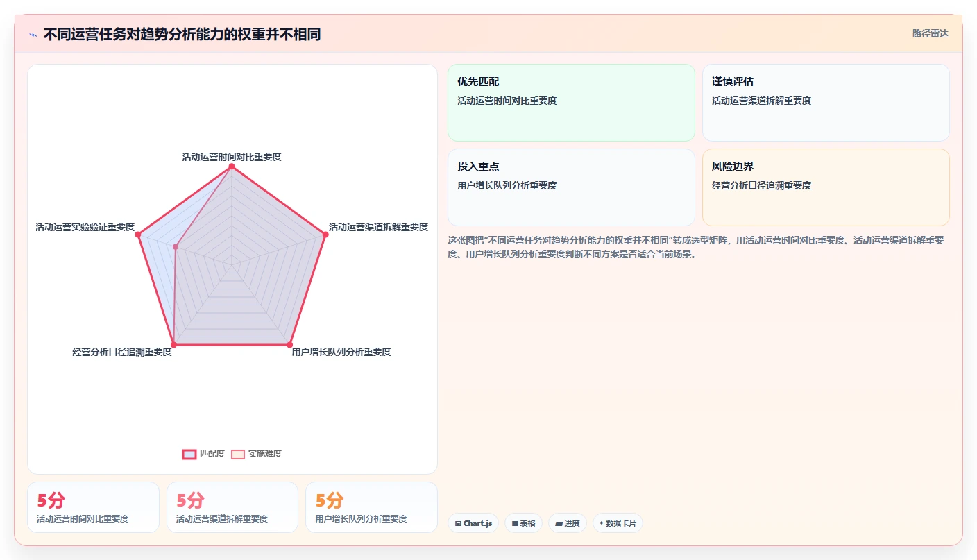Click the 进度 tag

click(x=568, y=523)
